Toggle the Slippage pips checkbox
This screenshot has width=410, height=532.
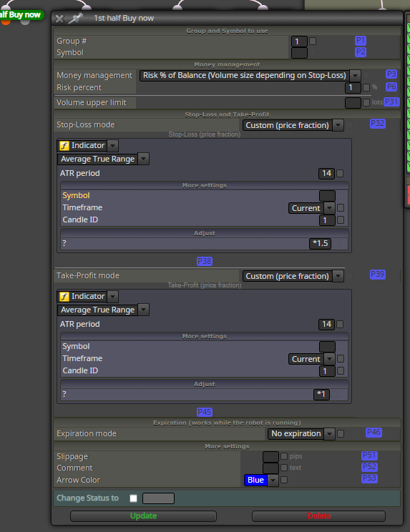(284, 456)
